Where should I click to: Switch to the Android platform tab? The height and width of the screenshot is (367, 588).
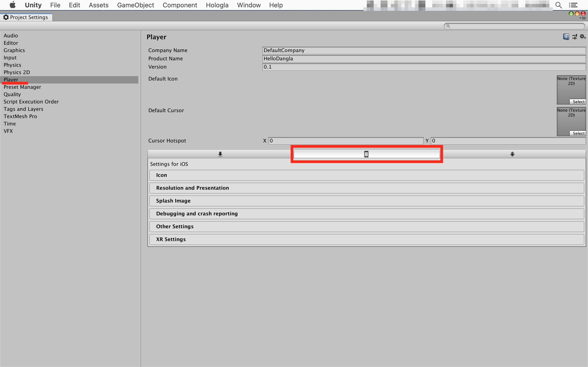(x=512, y=154)
